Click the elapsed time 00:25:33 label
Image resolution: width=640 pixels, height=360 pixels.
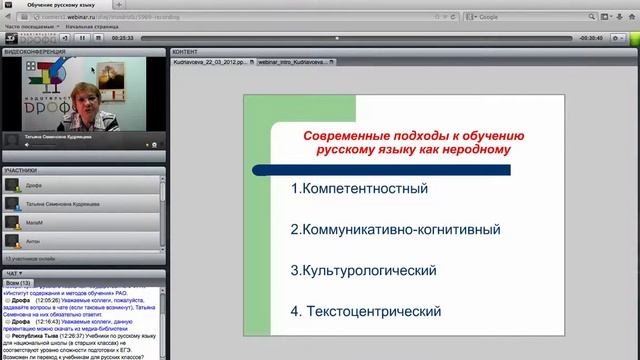click(122, 38)
